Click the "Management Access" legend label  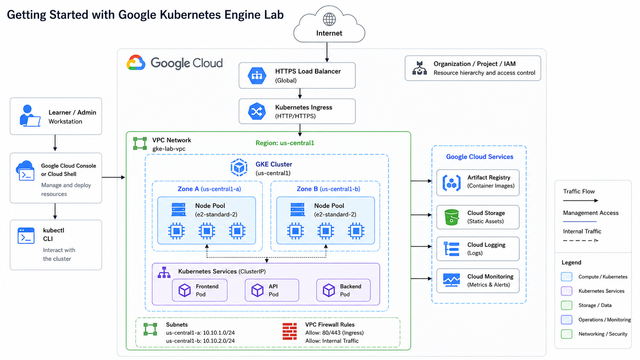pos(591,213)
